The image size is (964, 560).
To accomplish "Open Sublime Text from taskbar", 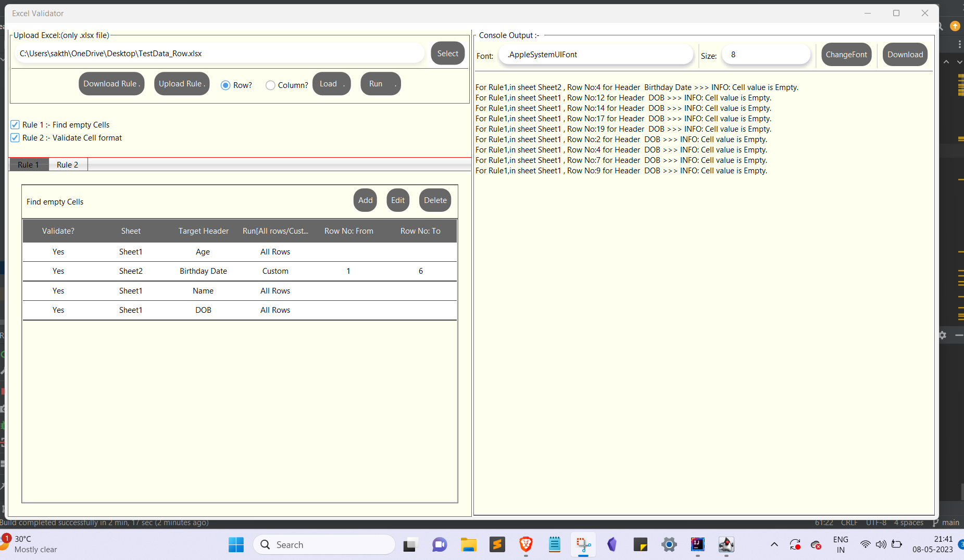I will click(497, 545).
